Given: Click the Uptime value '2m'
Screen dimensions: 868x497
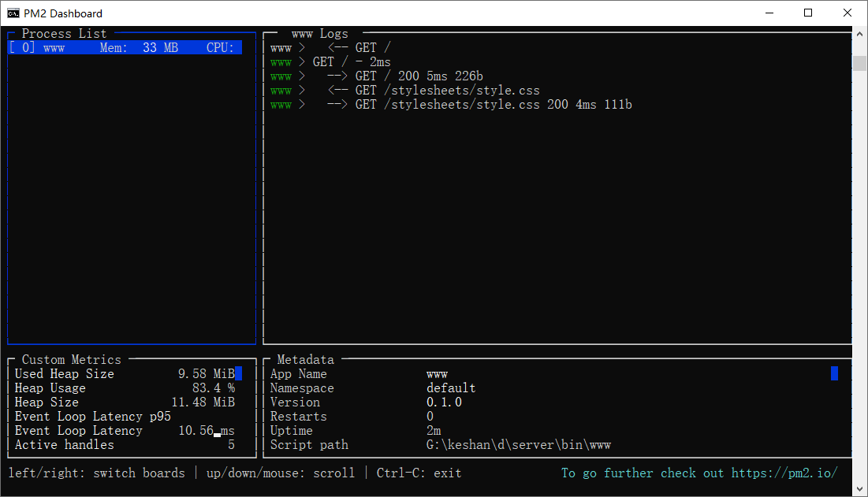Looking at the screenshot, I should 434,431.
